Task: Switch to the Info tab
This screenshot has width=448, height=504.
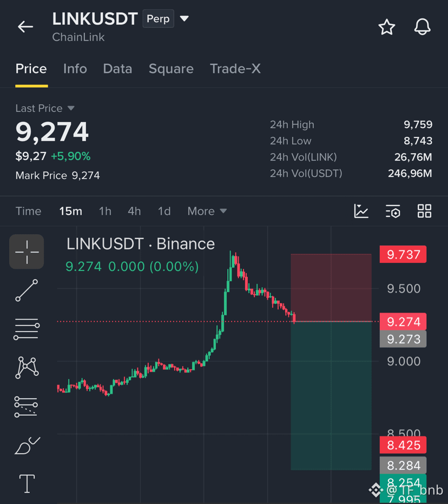Action: [x=75, y=69]
